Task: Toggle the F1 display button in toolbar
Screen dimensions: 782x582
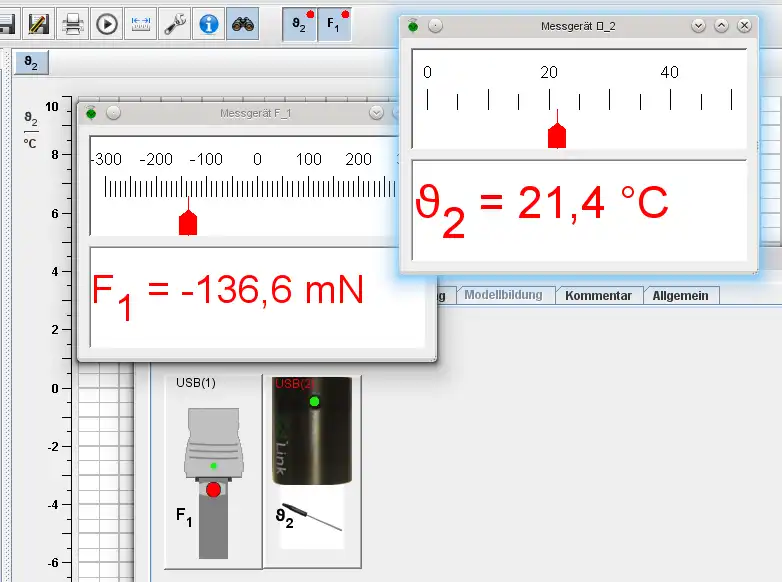Action: (334, 23)
